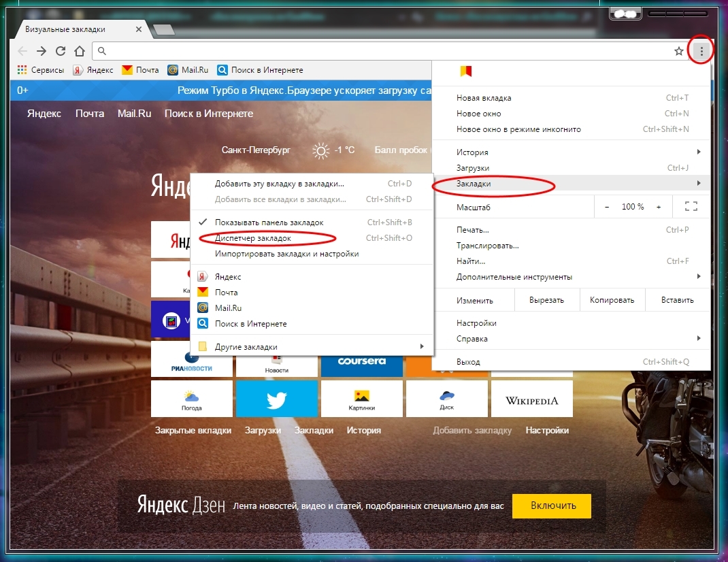Click the forward navigation arrow

[42, 51]
